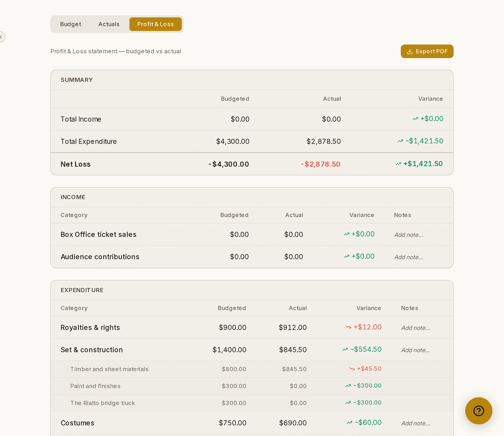Add note for Royalties & rights
Viewport: 504px width, 436px height.
[416, 328]
